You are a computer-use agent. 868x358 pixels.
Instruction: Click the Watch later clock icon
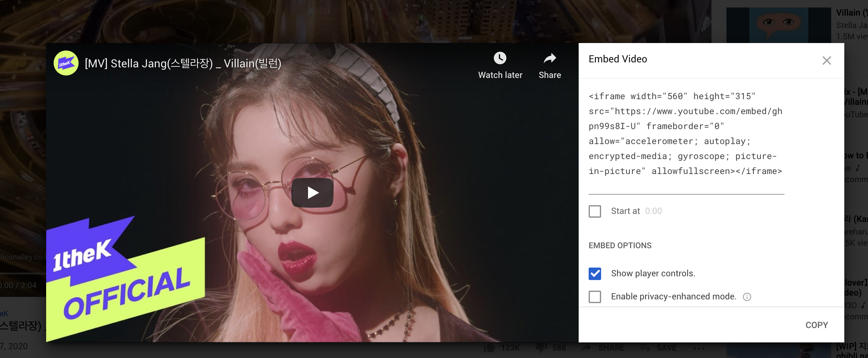(500, 58)
